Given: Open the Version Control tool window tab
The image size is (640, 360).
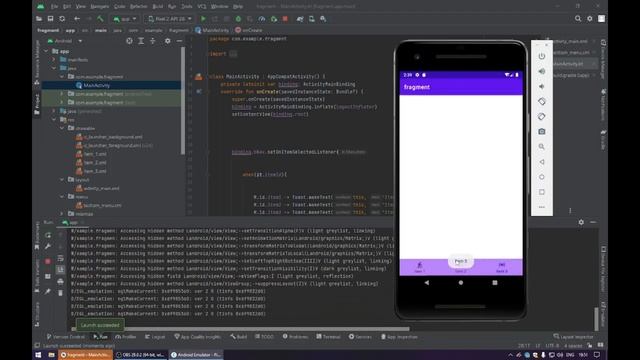Looking at the screenshot, I should click(66, 337).
